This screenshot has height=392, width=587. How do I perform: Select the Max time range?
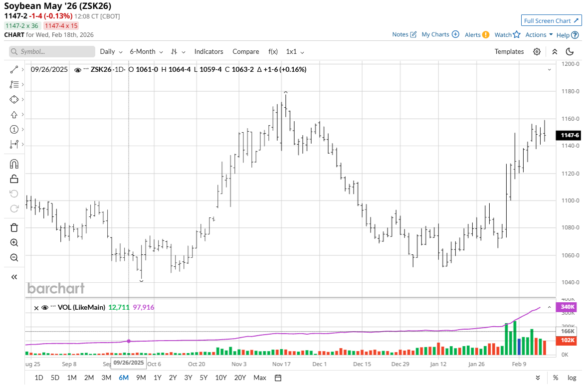coord(260,378)
